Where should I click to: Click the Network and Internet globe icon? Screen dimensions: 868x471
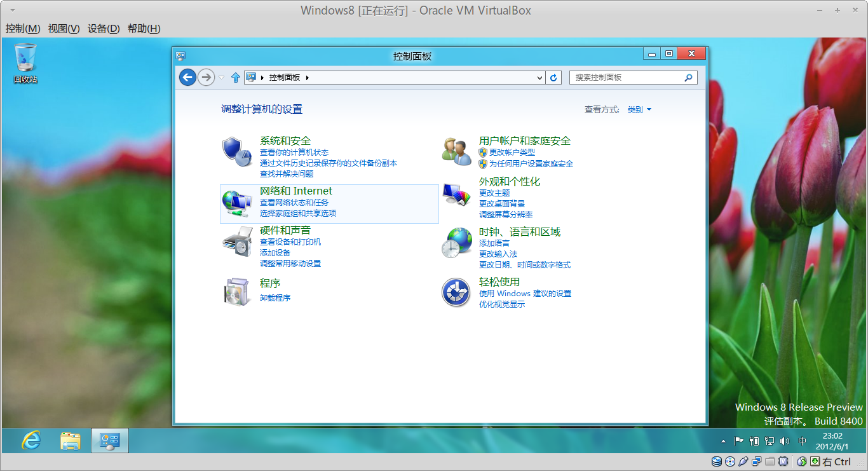237,203
